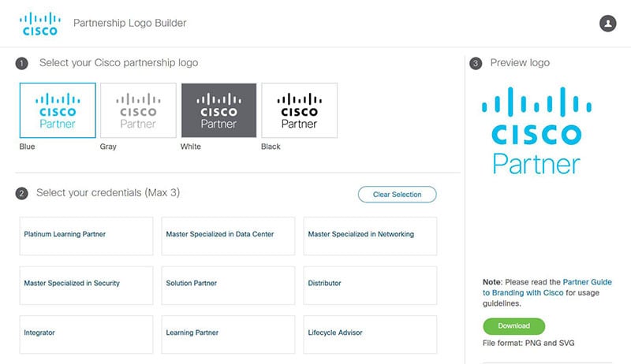
Task: Open the user profile icon
Action: point(607,24)
